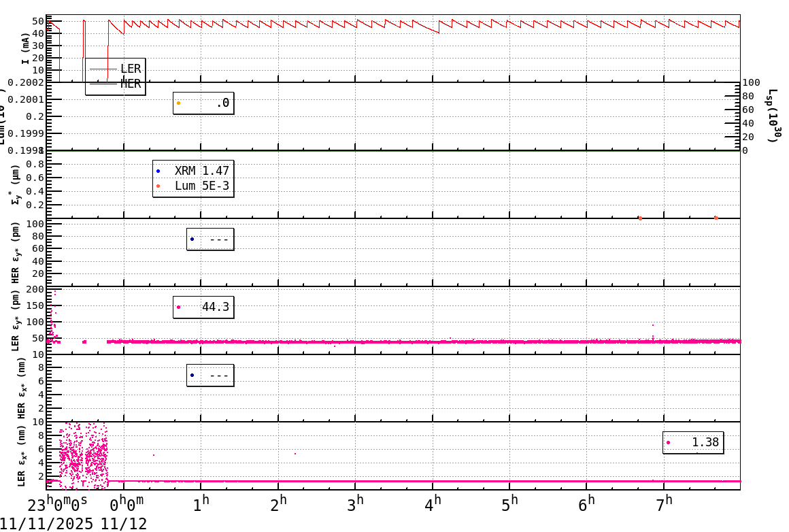Click the Lum 5E-3 legend label

[x=202, y=186]
